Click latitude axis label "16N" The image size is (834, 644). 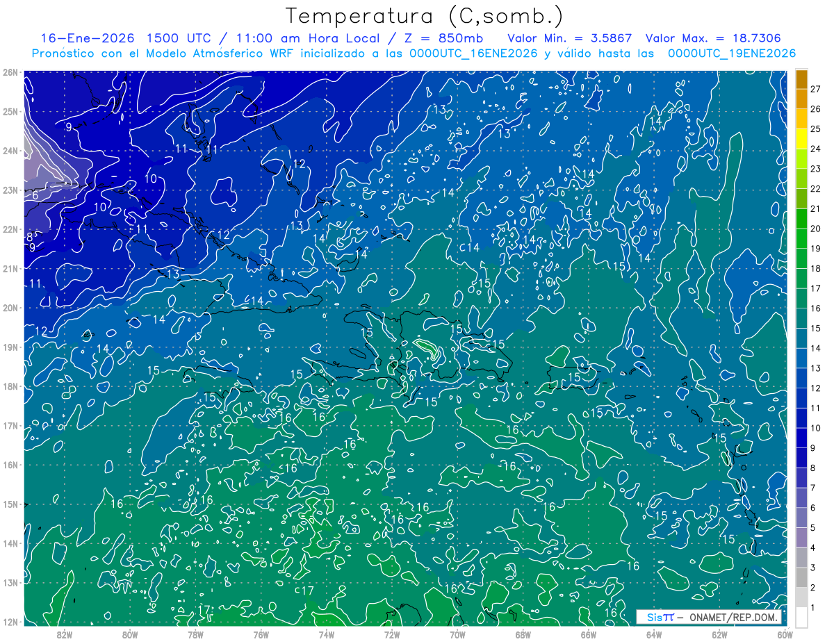pos(10,465)
